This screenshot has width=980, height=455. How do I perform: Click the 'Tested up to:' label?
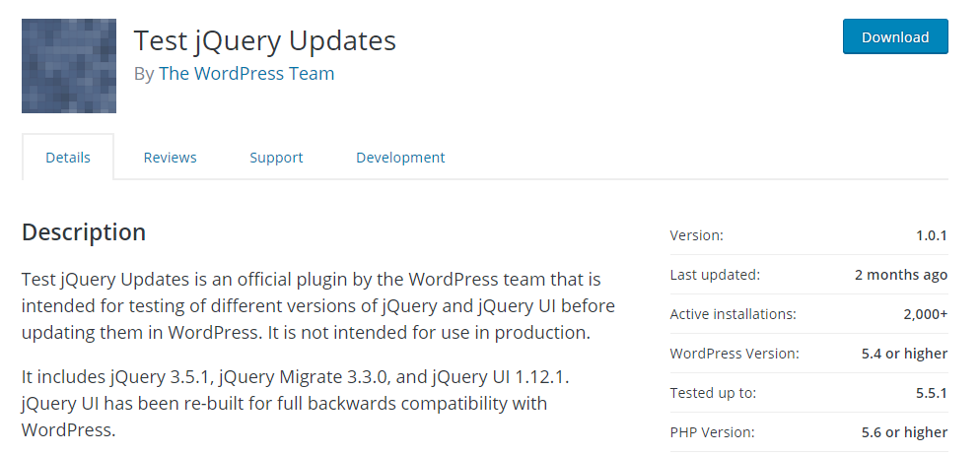click(x=713, y=393)
